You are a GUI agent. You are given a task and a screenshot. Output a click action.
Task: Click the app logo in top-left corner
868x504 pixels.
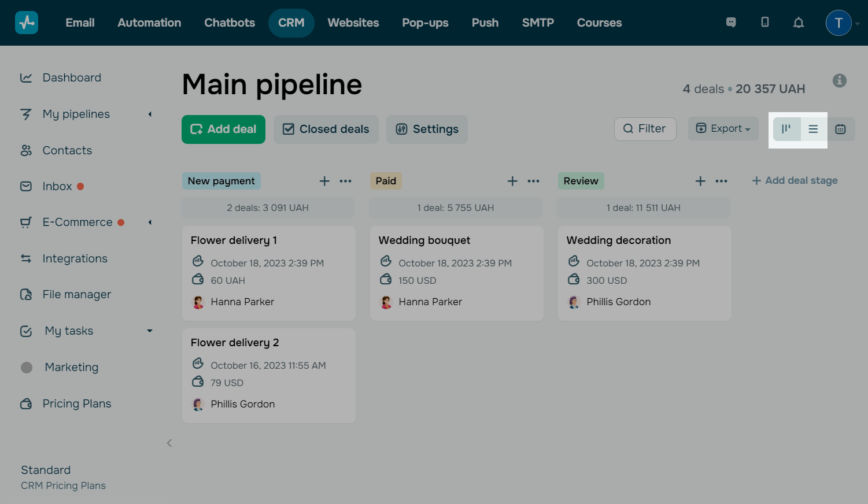27,23
